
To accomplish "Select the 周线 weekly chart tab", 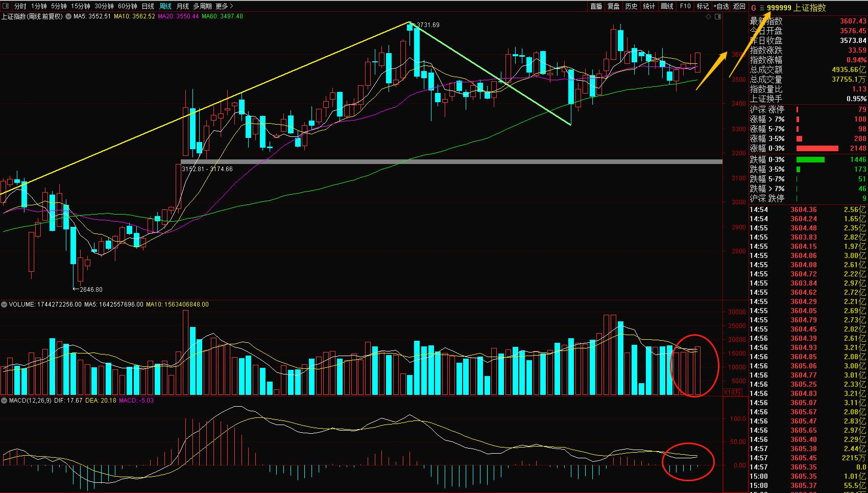I will pos(165,6).
